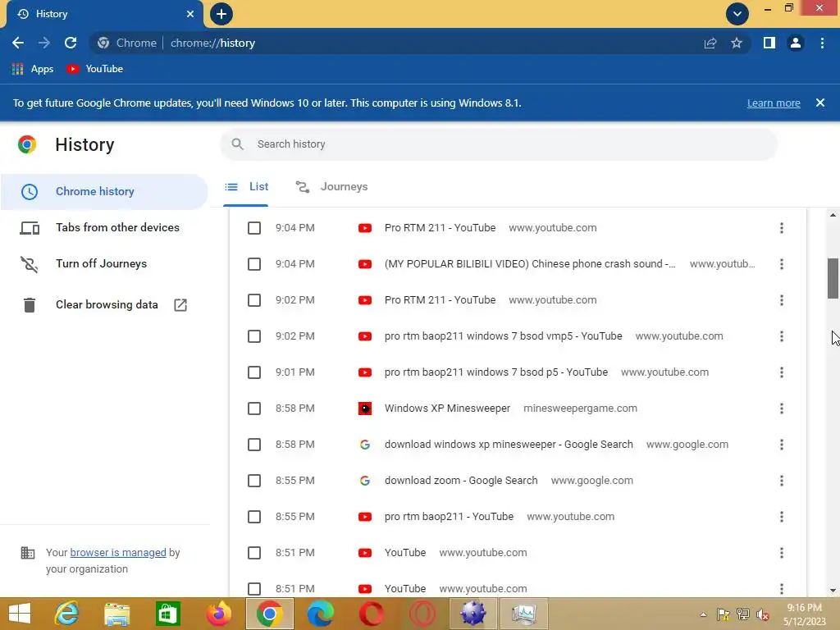Viewport: 840px width, 630px height.
Task: Select Chrome history in sidebar
Action: tap(104, 192)
